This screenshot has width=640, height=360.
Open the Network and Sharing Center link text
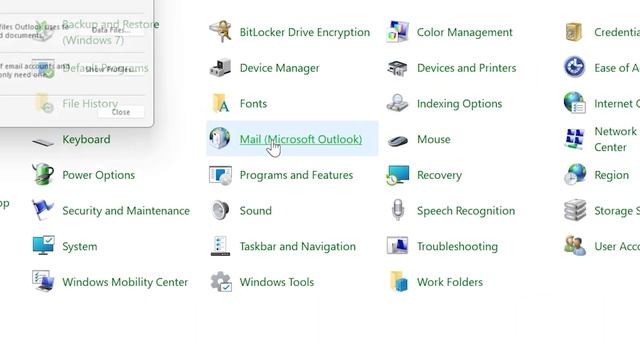617,139
